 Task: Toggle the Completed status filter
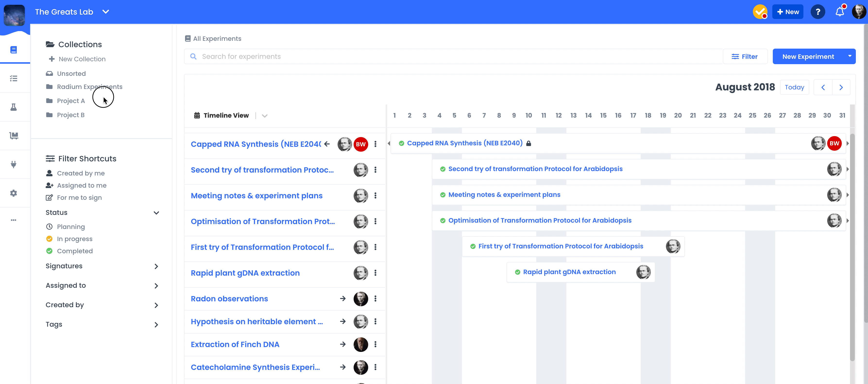point(75,251)
